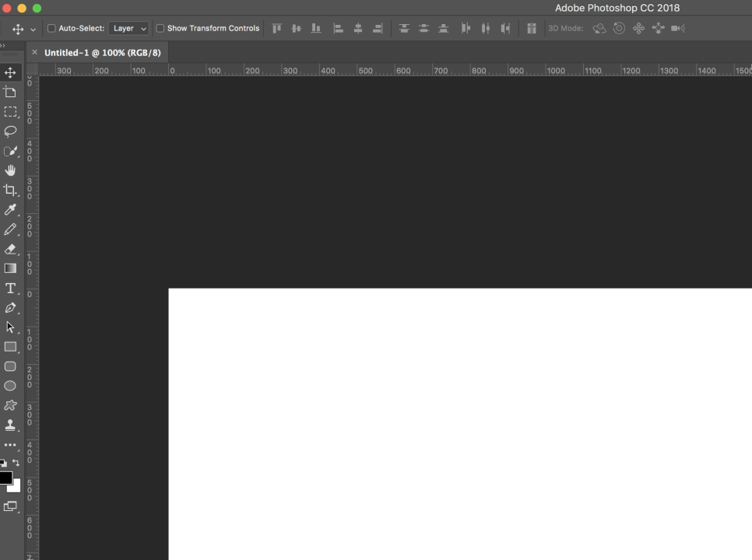Click the ruler origin corner box
Screen dimensions: 752x560
point(32,69)
